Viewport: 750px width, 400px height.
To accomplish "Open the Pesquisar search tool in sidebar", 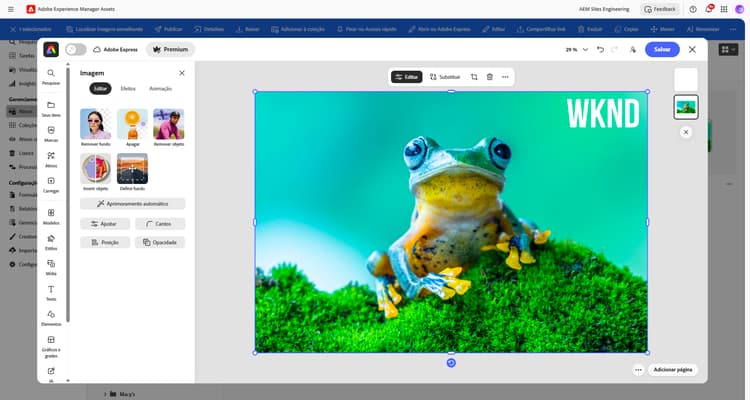I will tap(51, 77).
